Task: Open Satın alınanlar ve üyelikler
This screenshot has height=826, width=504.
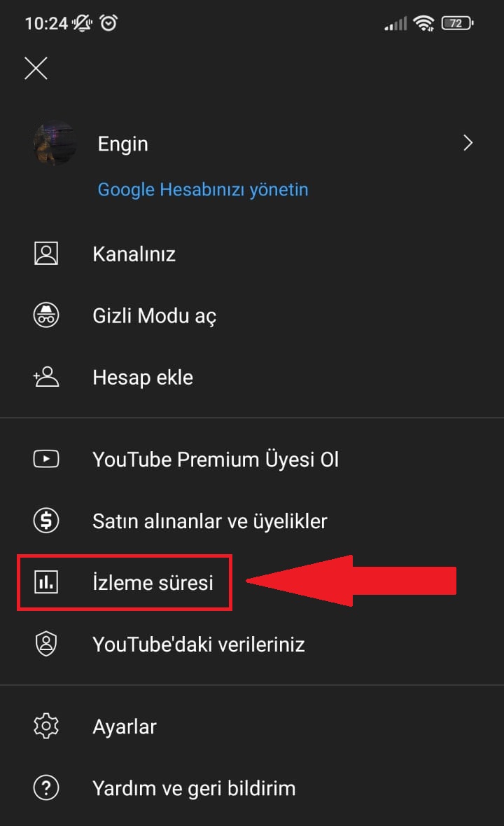Action: [210, 521]
